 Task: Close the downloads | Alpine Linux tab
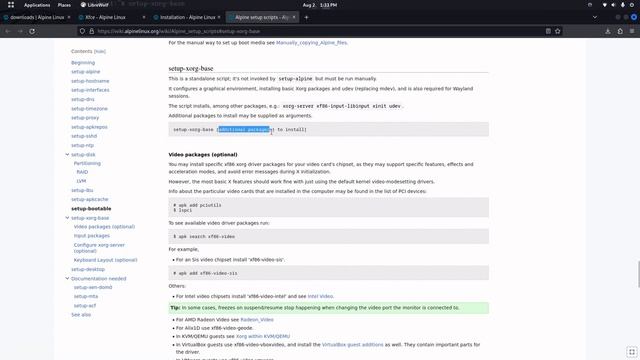[x=69, y=18]
